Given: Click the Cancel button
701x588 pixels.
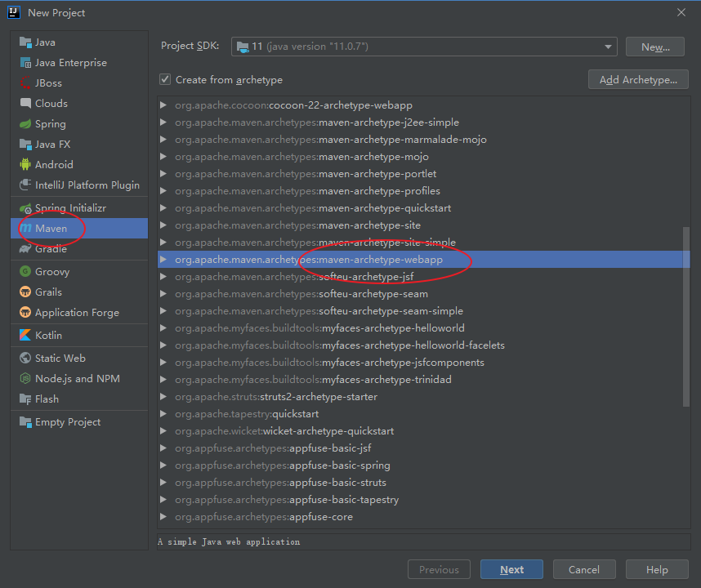Looking at the screenshot, I should click(584, 570).
